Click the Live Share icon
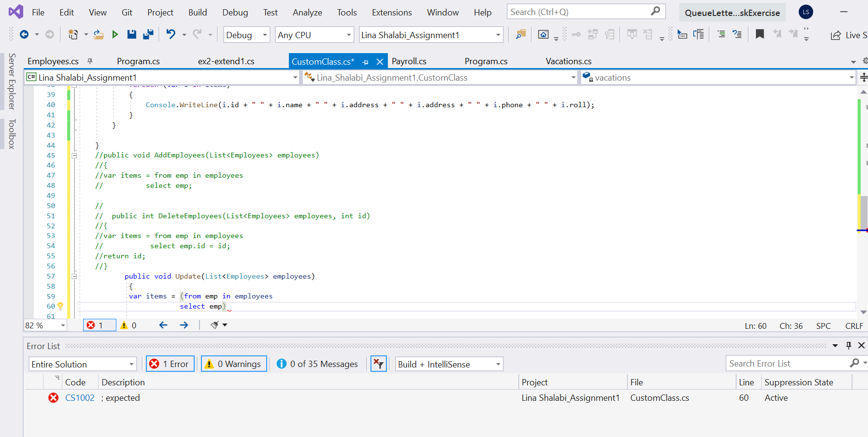Viewport: 868px width, 437px height. pyautogui.click(x=836, y=35)
